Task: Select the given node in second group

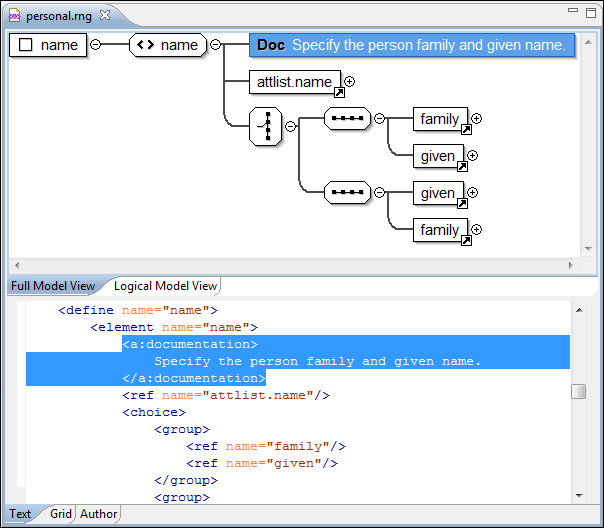Action: click(x=437, y=193)
